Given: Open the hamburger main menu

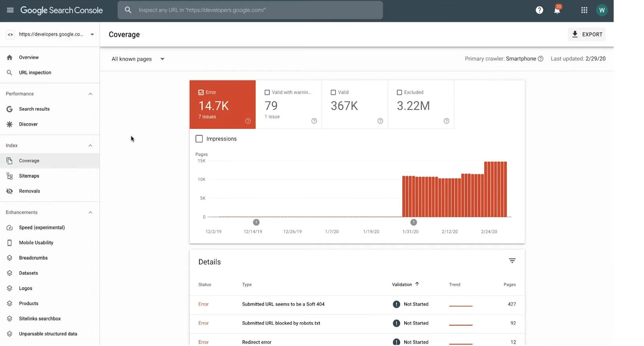Looking at the screenshot, I should (10, 10).
